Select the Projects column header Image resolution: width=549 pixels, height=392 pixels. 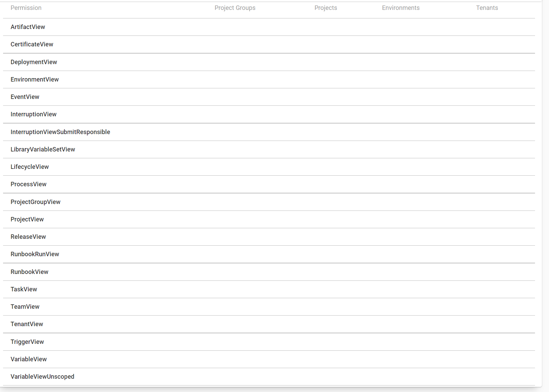pos(326,8)
